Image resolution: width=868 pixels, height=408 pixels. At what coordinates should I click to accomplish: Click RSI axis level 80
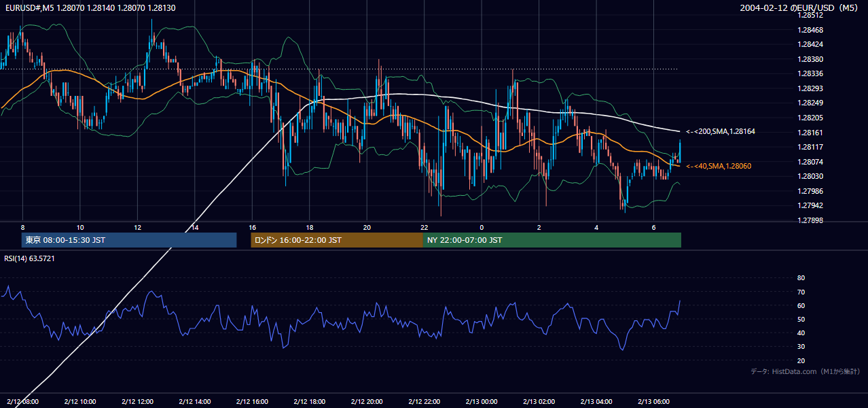click(801, 278)
